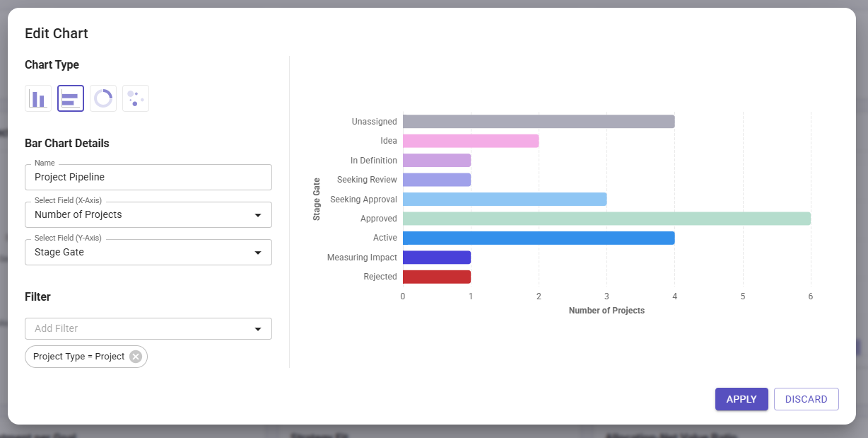Click the Edit Chart dialog title
Viewport: 868px width, 438px height.
(57, 33)
